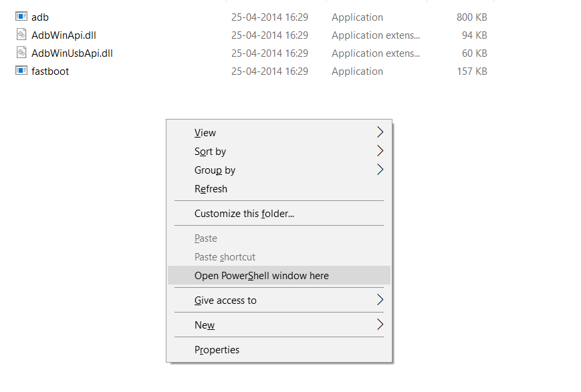This screenshot has height=392, width=581.
Task: Click the AdbWinUsbApi.dll file icon
Action: pyautogui.click(x=21, y=53)
